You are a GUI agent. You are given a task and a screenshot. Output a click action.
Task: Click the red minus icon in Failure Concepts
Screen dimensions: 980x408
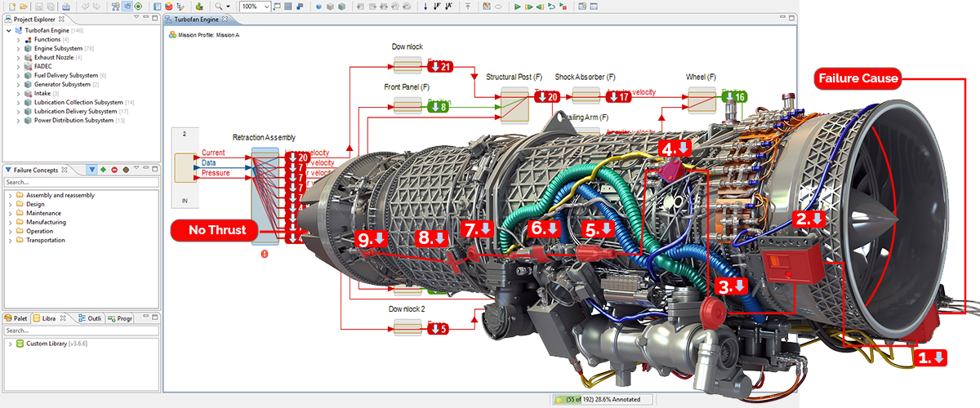(x=115, y=170)
